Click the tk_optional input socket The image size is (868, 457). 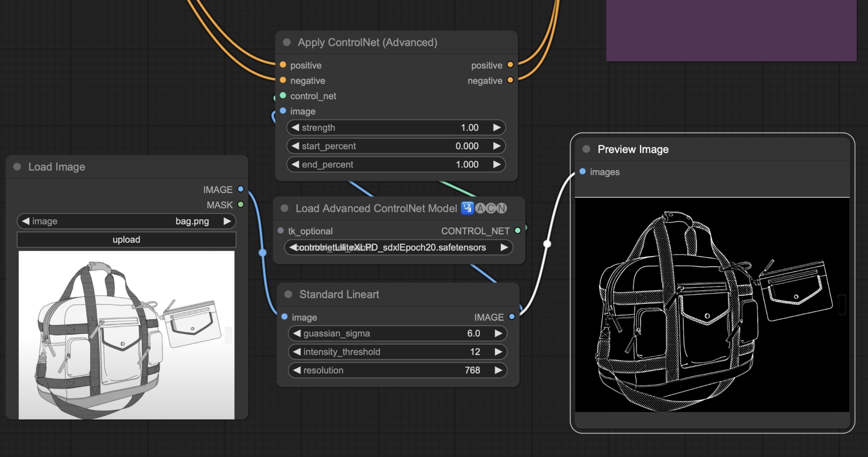coord(281,231)
